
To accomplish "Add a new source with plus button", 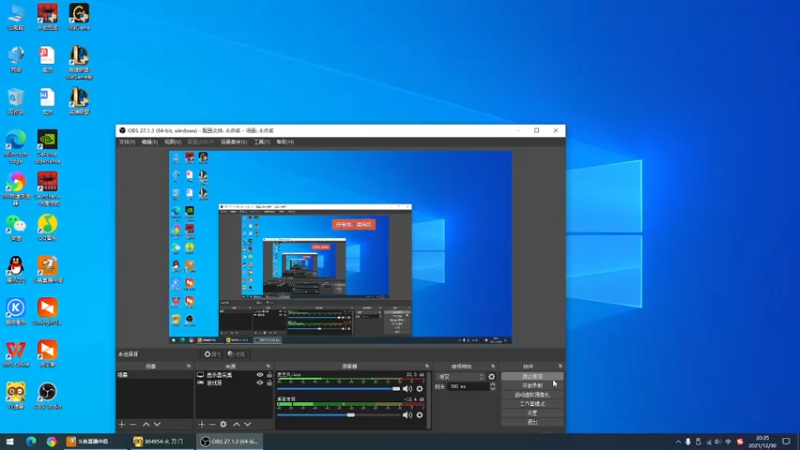I will (202, 424).
